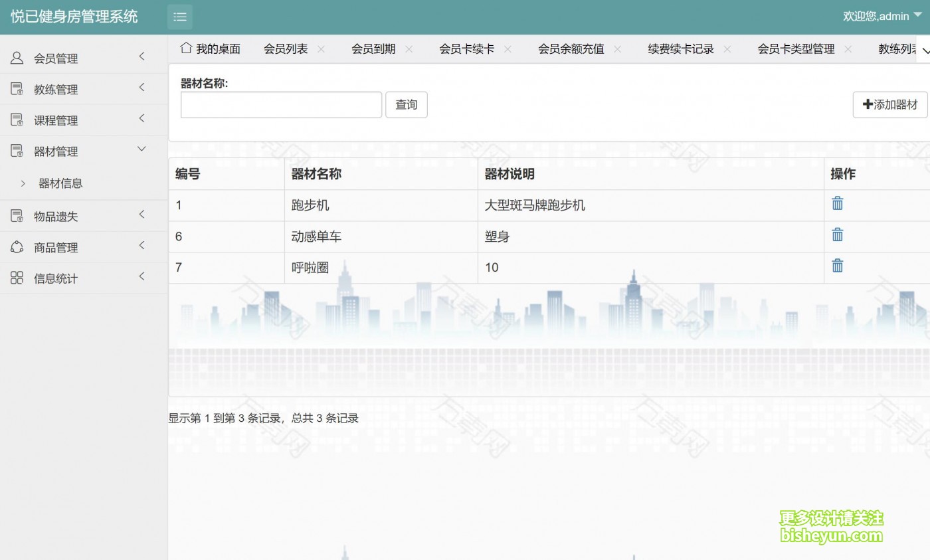
Task: Close the 会员到期 tab
Action: click(x=410, y=48)
